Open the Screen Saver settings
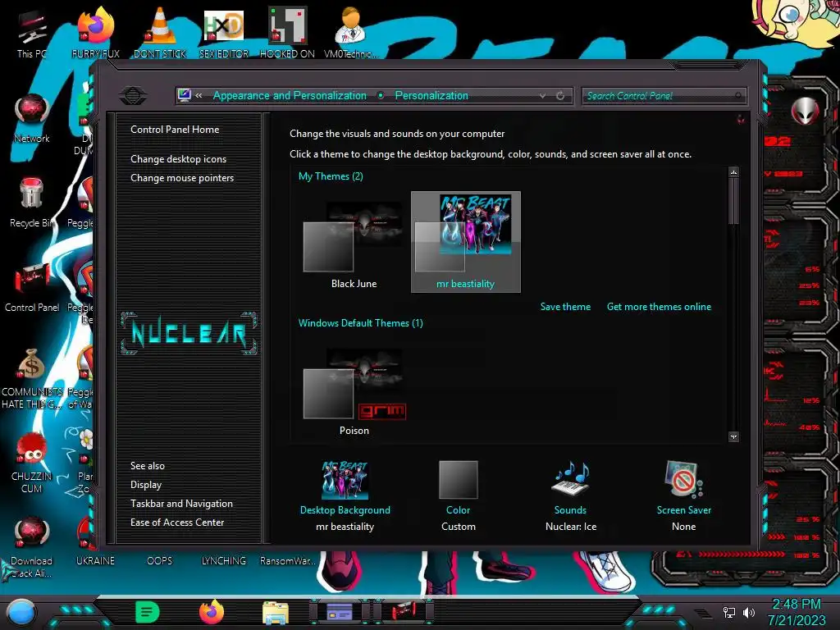Screen dimensions: 840x630 point(683,495)
